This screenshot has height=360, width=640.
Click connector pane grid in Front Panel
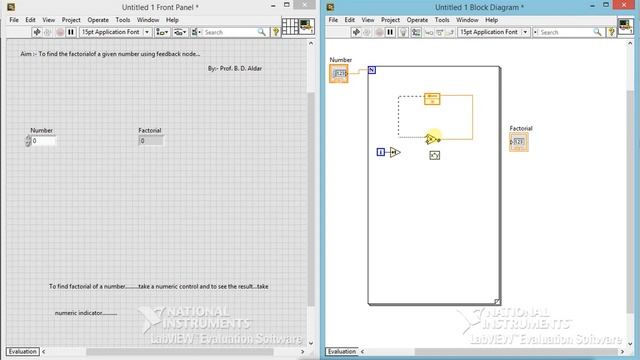tap(290, 27)
